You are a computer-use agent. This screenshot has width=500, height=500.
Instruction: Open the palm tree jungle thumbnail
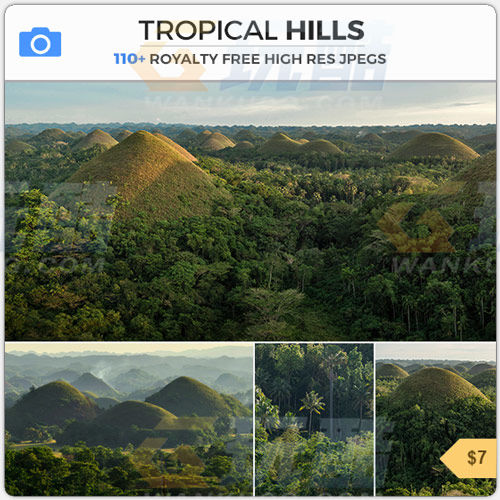(314, 419)
